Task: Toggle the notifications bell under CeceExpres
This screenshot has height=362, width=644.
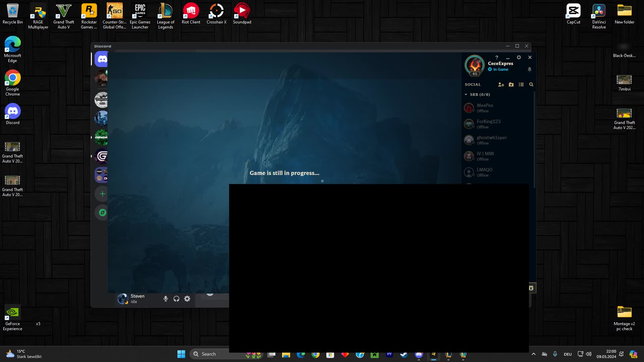Action: [530, 69]
